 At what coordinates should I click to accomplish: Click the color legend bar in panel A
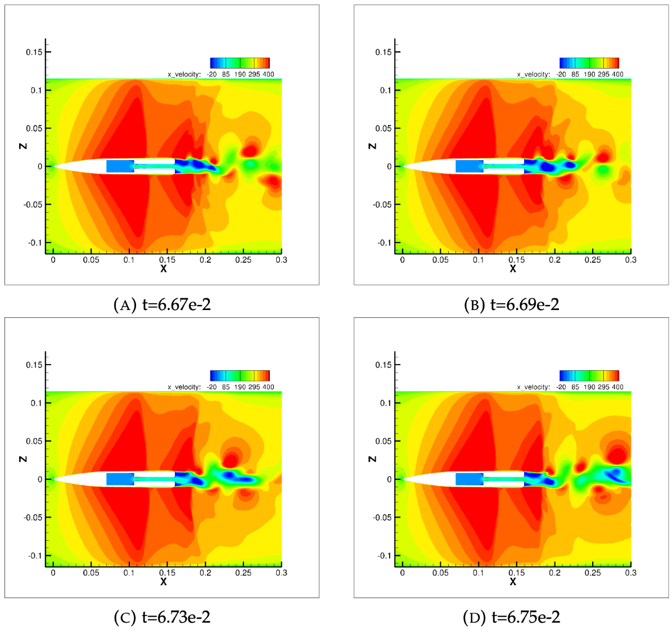point(240,62)
